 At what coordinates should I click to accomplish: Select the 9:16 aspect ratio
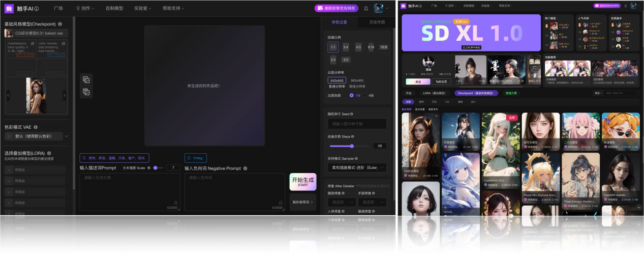(x=371, y=47)
